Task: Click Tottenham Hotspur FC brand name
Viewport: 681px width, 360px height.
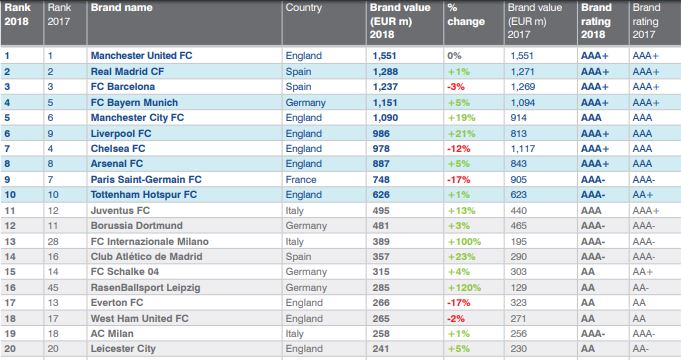Action: (x=144, y=195)
